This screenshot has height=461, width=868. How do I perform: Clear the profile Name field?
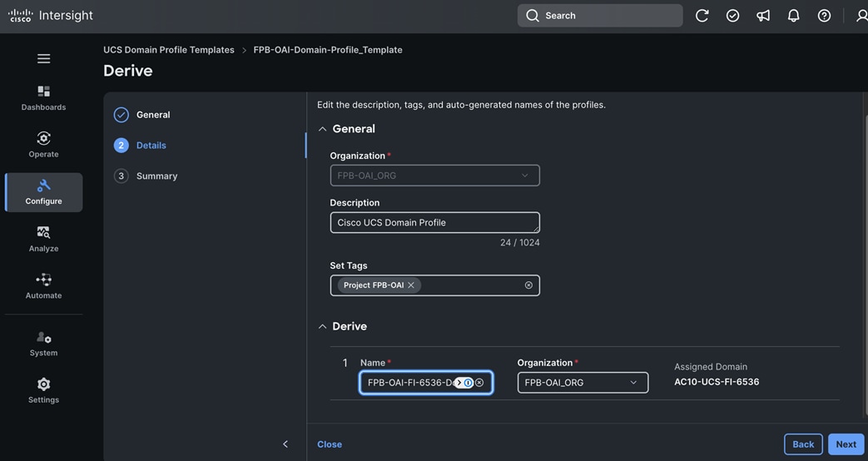pyautogui.click(x=479, y=383)
